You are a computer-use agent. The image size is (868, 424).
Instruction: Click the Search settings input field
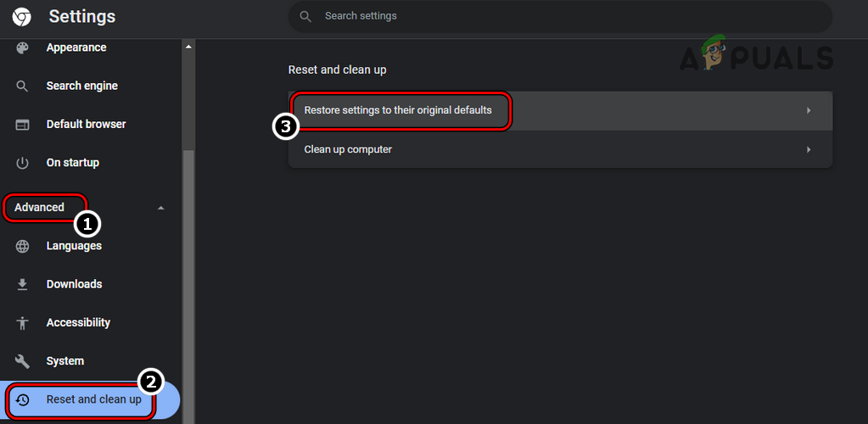click(560, 16)
